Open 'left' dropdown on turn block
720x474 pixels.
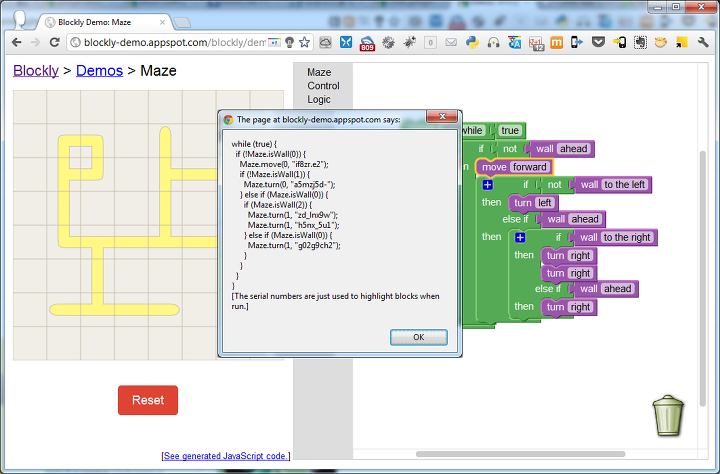click(545, 203)
